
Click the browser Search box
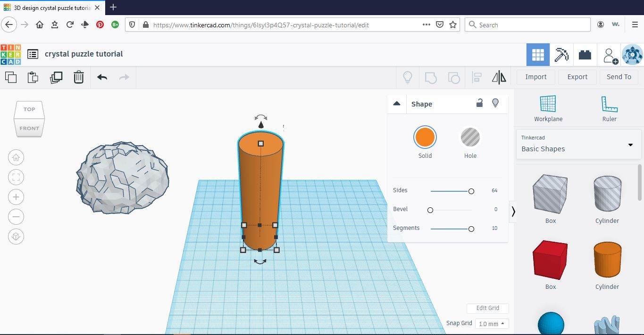coord(527,25)
